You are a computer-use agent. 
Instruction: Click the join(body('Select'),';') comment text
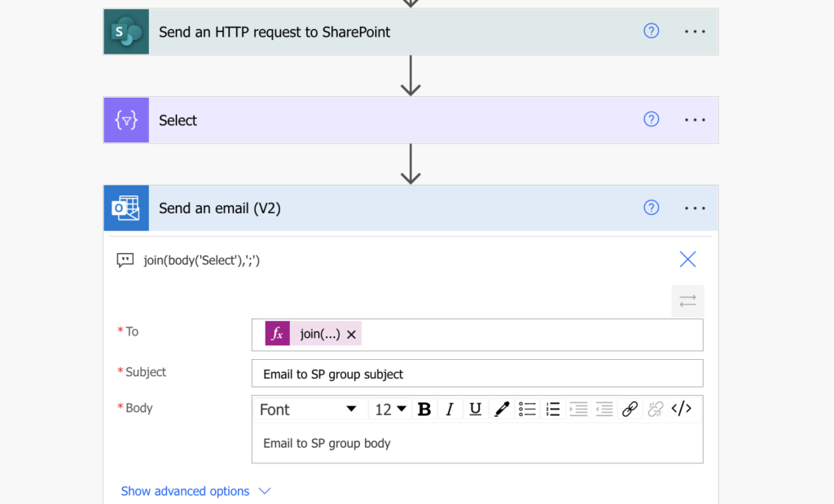click(202, 260)
